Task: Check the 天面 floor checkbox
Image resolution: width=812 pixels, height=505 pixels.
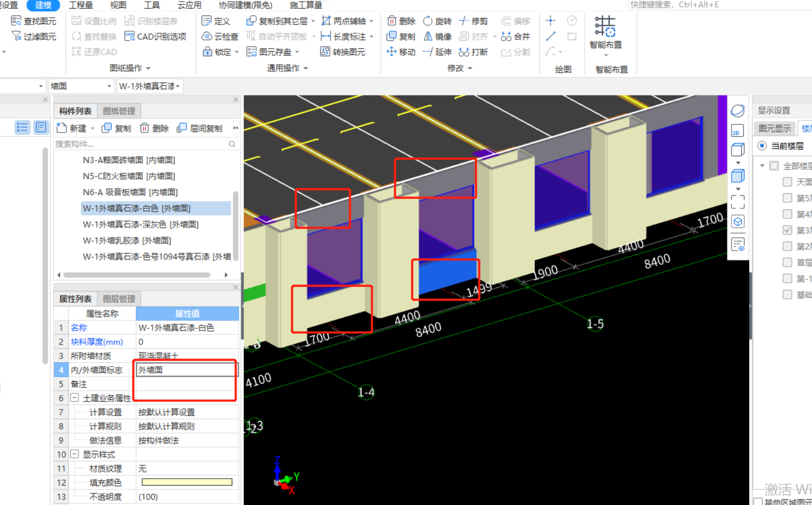Action: click(787, 182)
